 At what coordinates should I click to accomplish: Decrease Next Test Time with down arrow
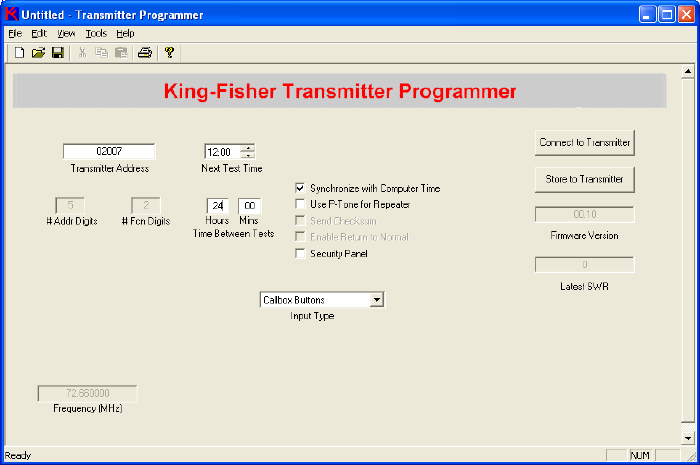(x=248, y=155)
